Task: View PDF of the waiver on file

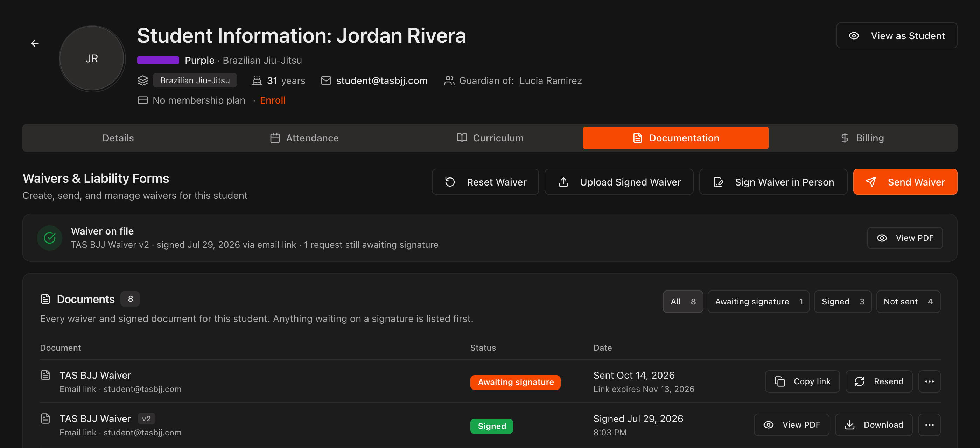Action: click(x=905, y=238)
